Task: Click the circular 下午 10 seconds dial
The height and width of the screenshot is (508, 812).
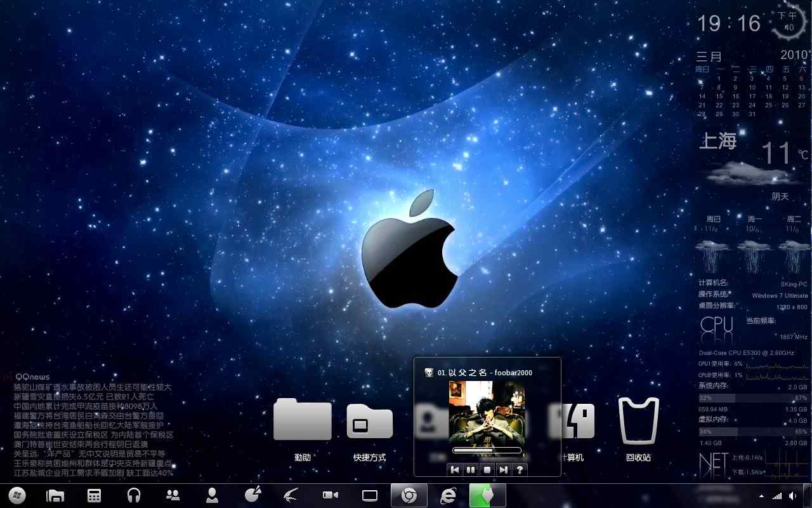Action: 789,21
